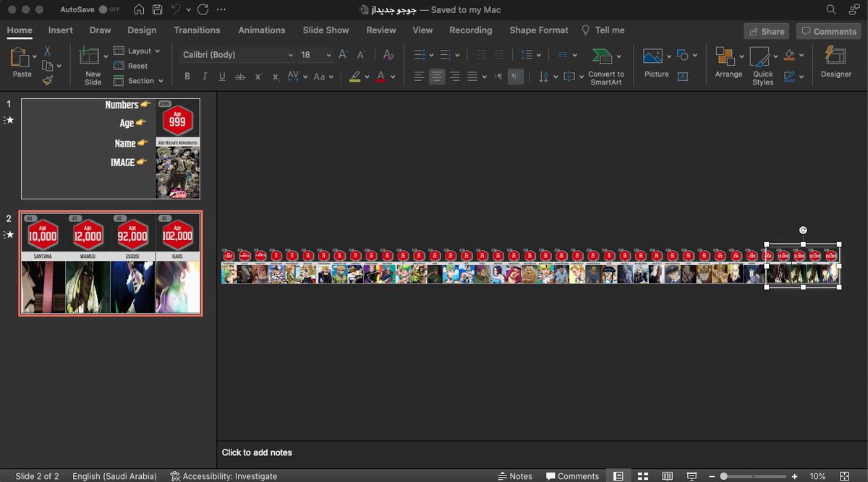Open the Comments button in the ribbon
This screenshot has height=482, width=868.
tap(828, 31)
